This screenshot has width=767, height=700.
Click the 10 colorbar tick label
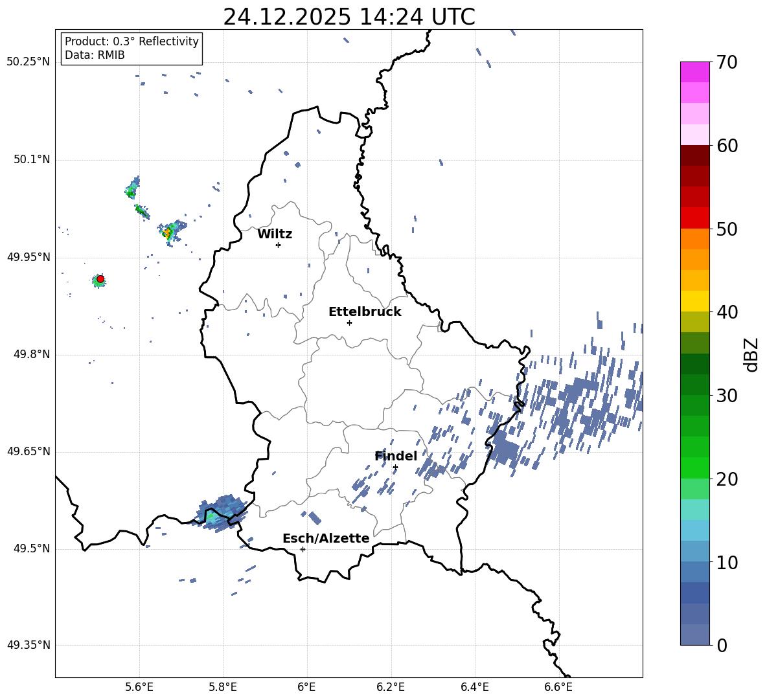(x=726, y=562)
